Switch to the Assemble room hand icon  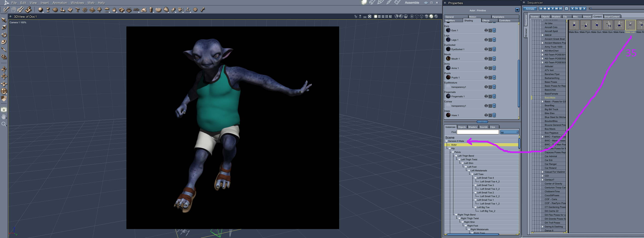click(364, 3)
